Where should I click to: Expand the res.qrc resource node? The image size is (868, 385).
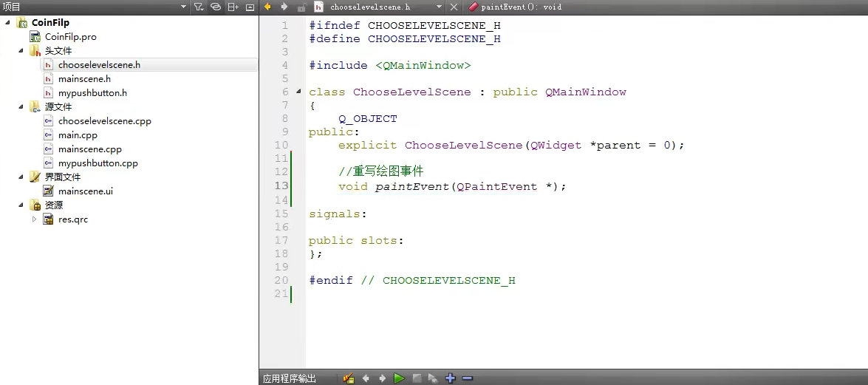pyautogui.click(x=34, y=219)
